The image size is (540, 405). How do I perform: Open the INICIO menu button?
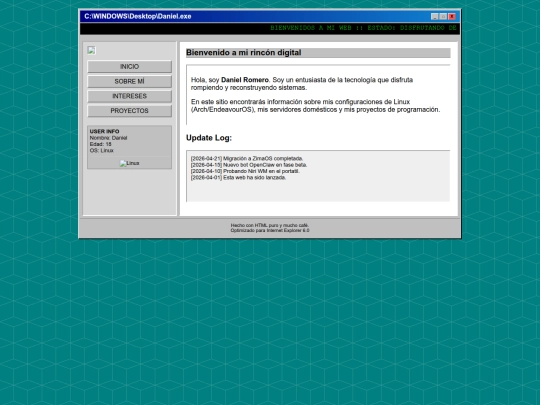(x=129, y=66)
